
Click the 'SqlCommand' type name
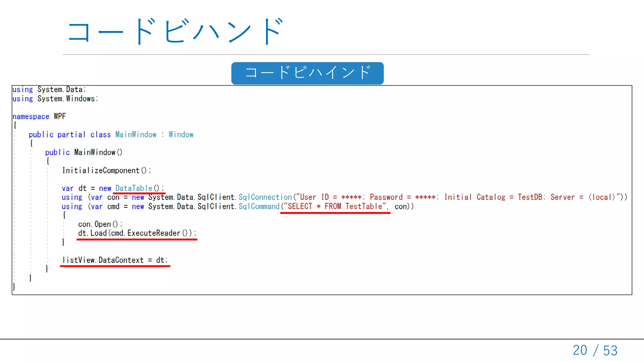259,206
